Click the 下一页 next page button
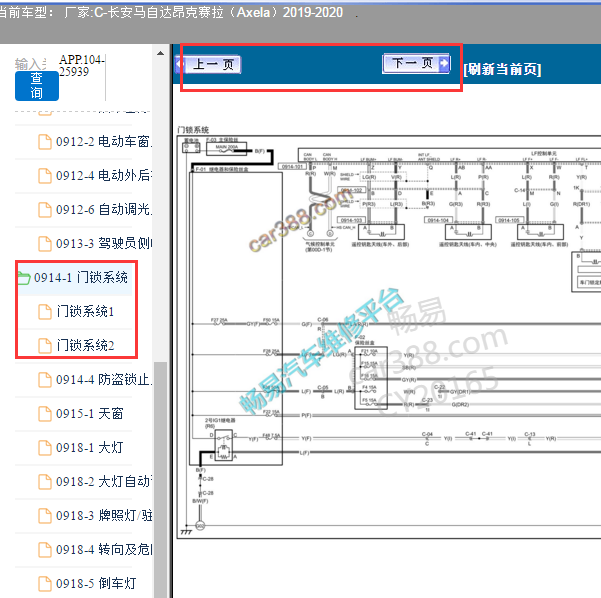Image resolution: width=601 pixels, height=598 pixels. [x=416, y=63]
